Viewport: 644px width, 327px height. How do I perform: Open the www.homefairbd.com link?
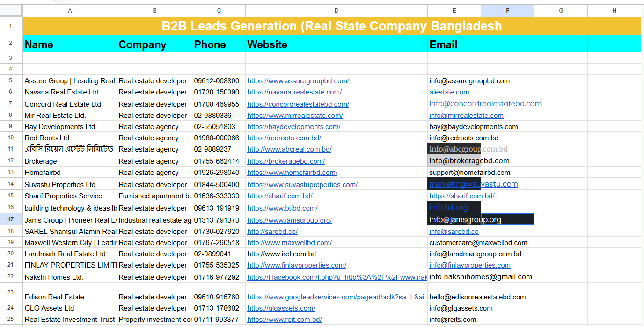click(x=293, y=173)
